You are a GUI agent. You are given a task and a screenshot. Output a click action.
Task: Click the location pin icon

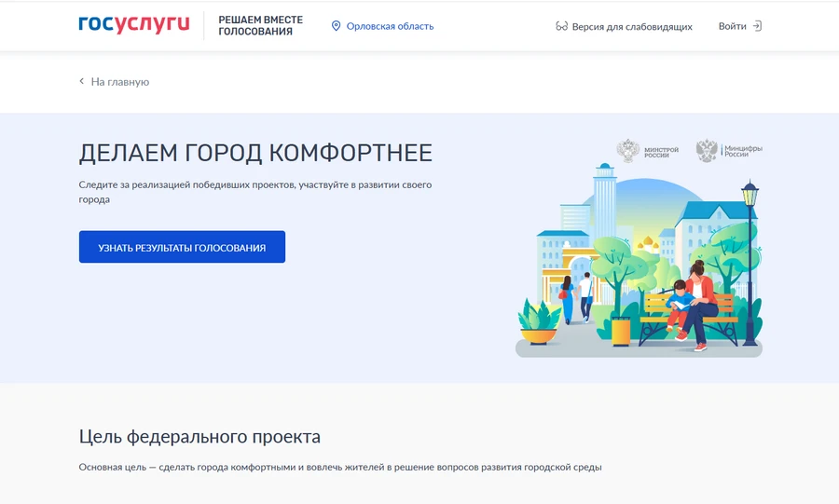337,26
